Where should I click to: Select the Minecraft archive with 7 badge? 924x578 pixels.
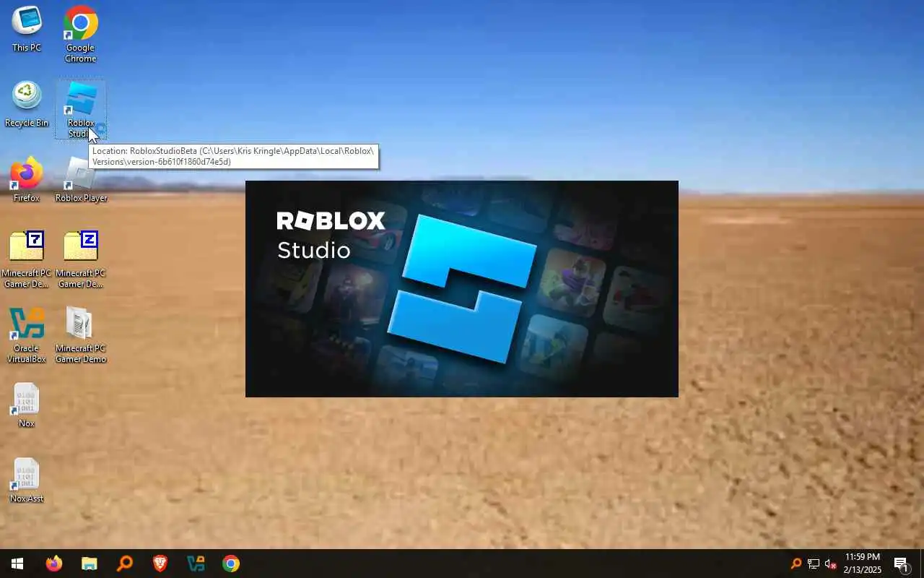point(27,259)
